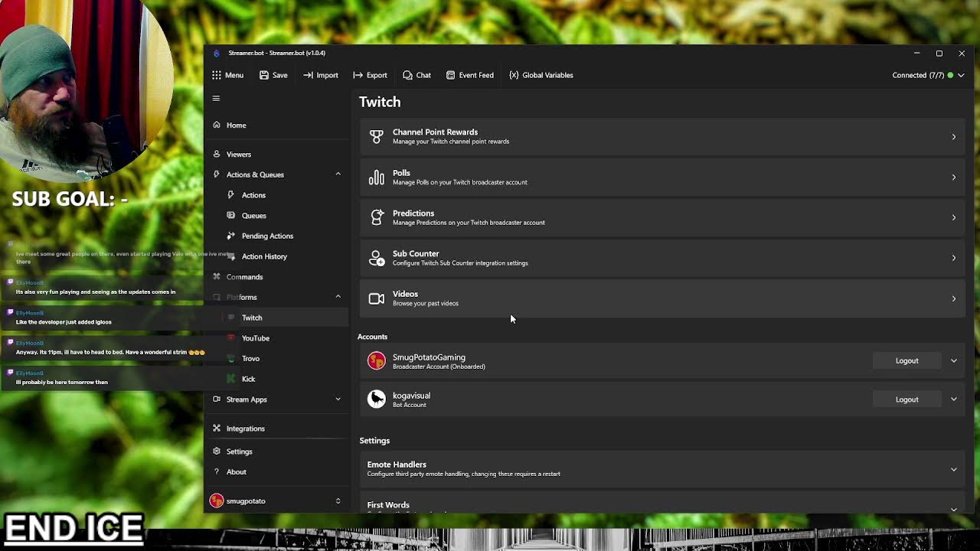Click the Polls bar chart icon
Image resolution: width=980 pixels, height=551 pixels.
(x=376, y=178)
